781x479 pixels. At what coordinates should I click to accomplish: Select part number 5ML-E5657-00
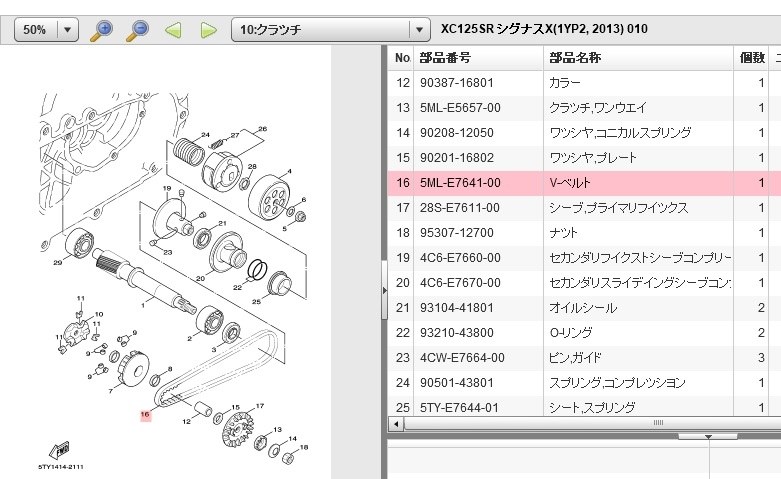pyautogui.click(x=460, y=108)
